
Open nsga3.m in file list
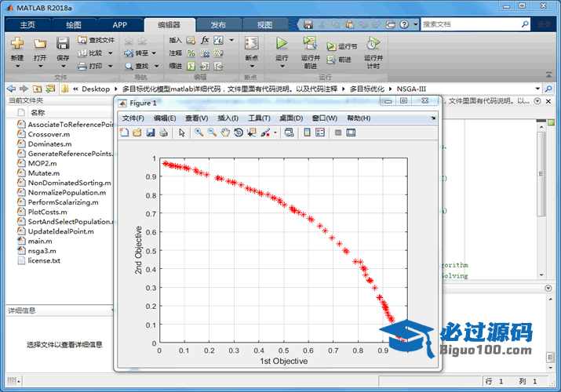(x=42, y=251)
